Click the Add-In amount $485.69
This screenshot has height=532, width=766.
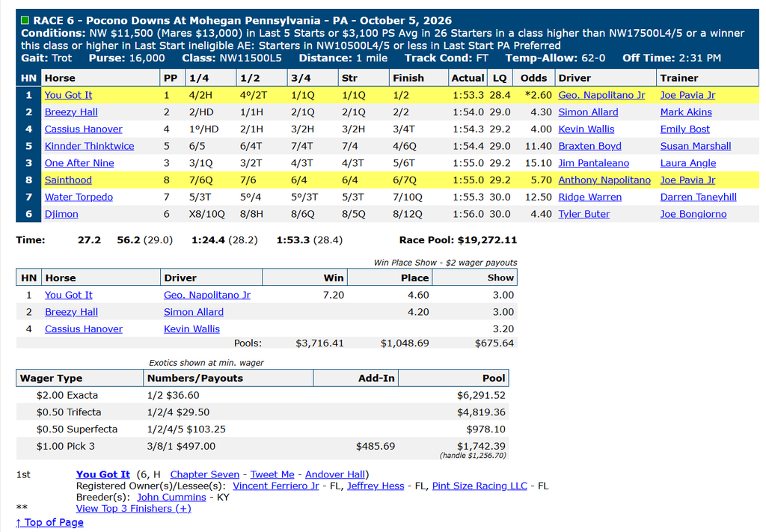click(376, 447)
